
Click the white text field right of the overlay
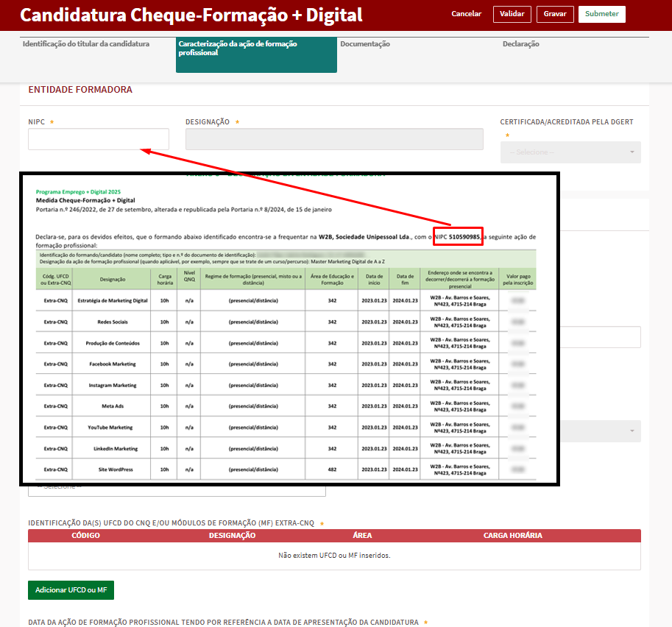600,337
